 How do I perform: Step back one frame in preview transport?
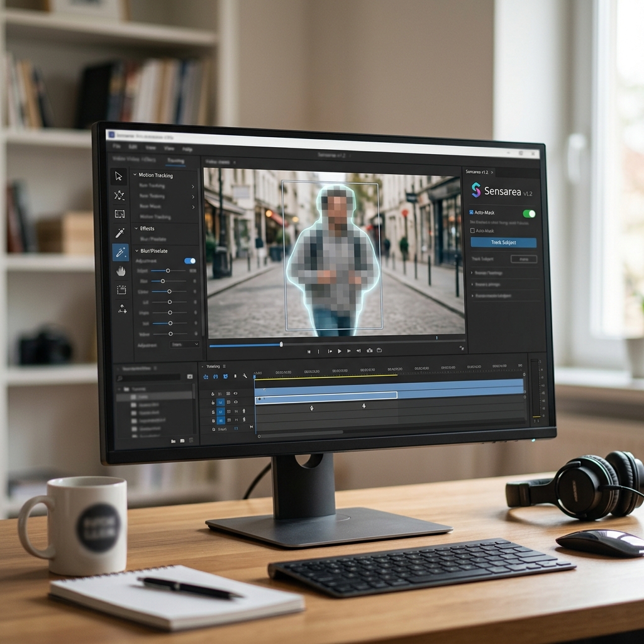[330, 351]
